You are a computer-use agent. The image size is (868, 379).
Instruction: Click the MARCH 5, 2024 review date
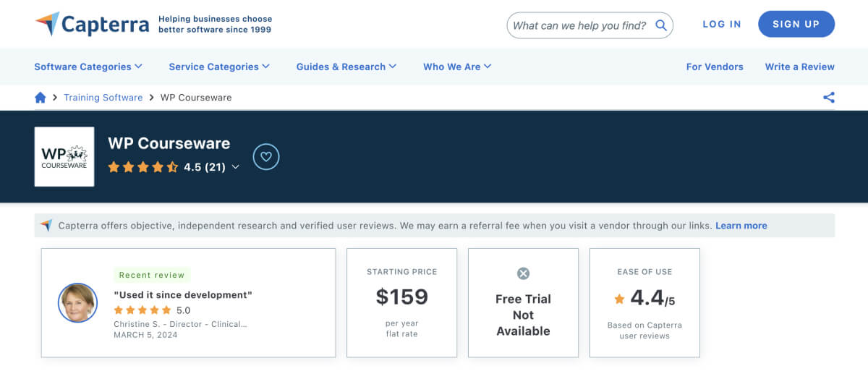coord(145,335)
